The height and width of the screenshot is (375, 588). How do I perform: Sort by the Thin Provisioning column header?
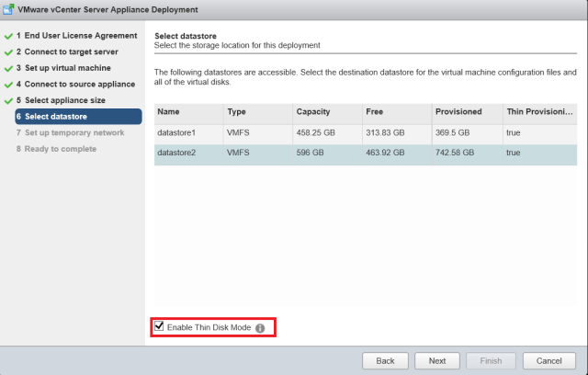pyautogui.click(x=540, y=112)
